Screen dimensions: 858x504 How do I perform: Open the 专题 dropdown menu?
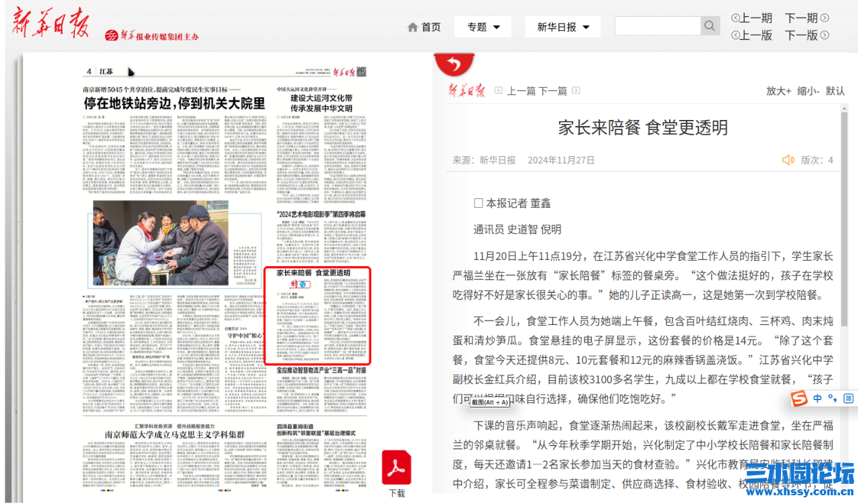point(483,26)
